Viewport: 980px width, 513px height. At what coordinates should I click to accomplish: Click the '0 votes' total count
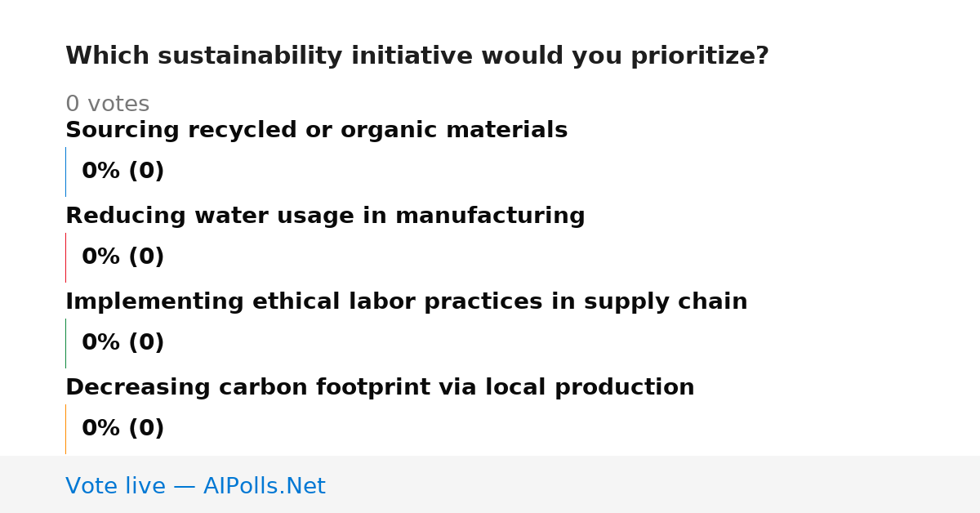coord(107,105)
